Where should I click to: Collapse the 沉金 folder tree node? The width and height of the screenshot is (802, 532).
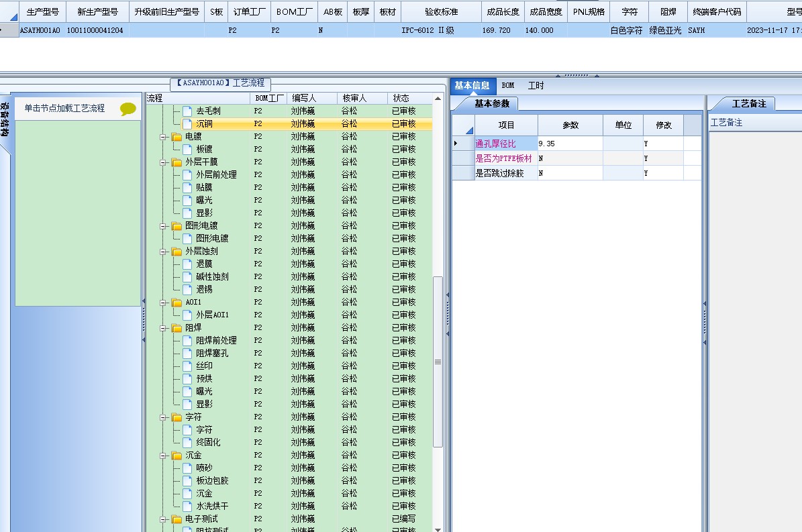tap(163, 456)
